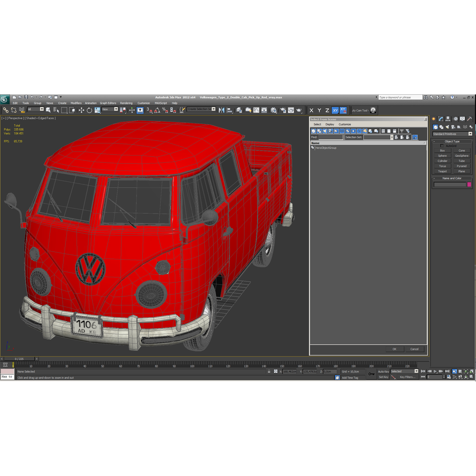Click the Render teapot icon

point(299,110)
